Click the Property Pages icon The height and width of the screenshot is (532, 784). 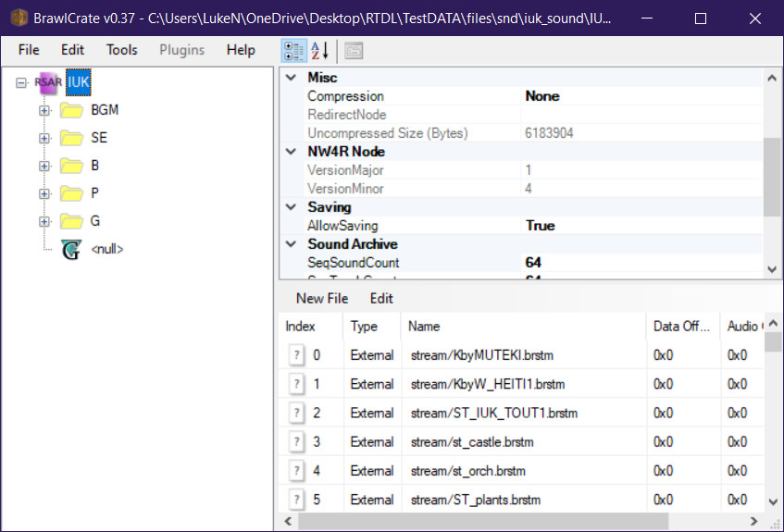click(x=354, y=51)
